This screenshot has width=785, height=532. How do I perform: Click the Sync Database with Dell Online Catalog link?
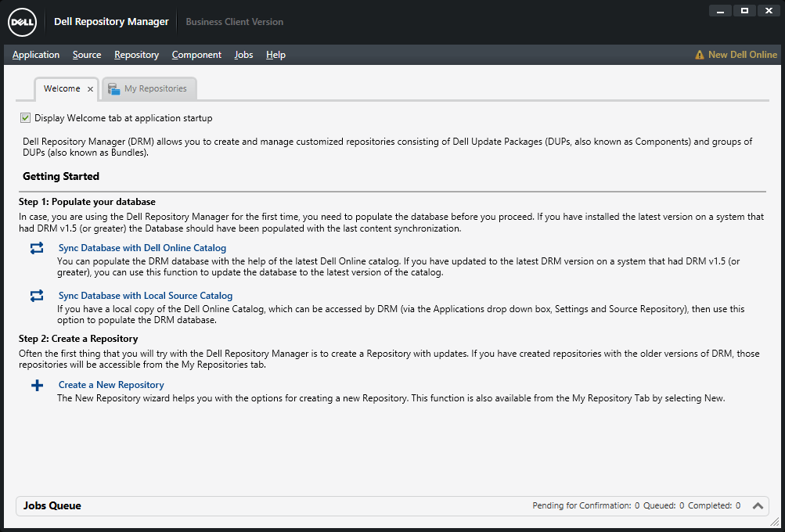[x=142, y=247]
